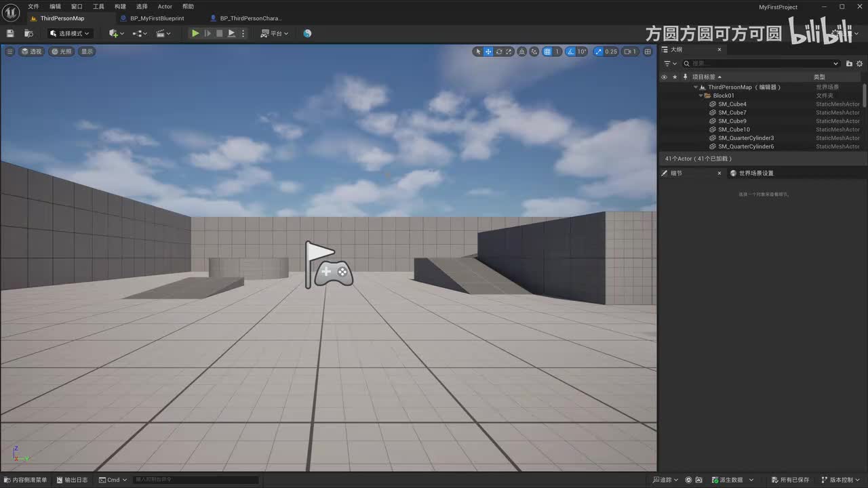Open the 选择模式 selection mode dropdown
Image resolution: width=868 pixels, height=488 pixels.
[70, 33]
